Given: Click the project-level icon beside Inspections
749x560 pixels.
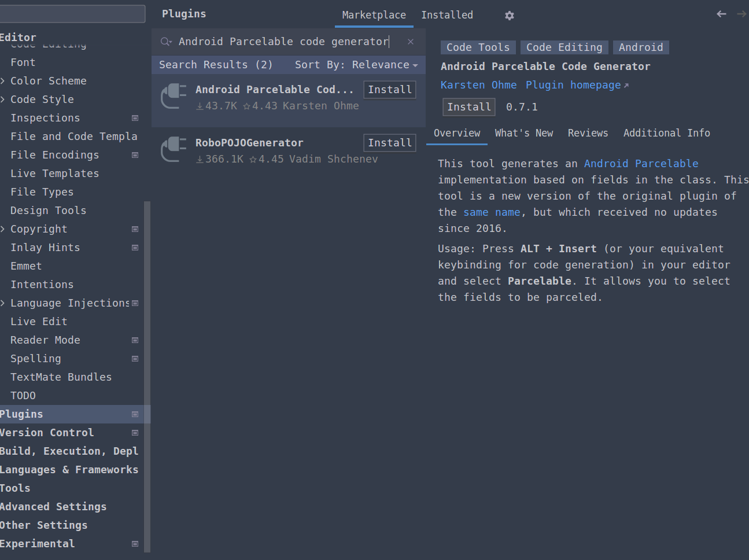Looking at the screenshot, I should point(135,118).
